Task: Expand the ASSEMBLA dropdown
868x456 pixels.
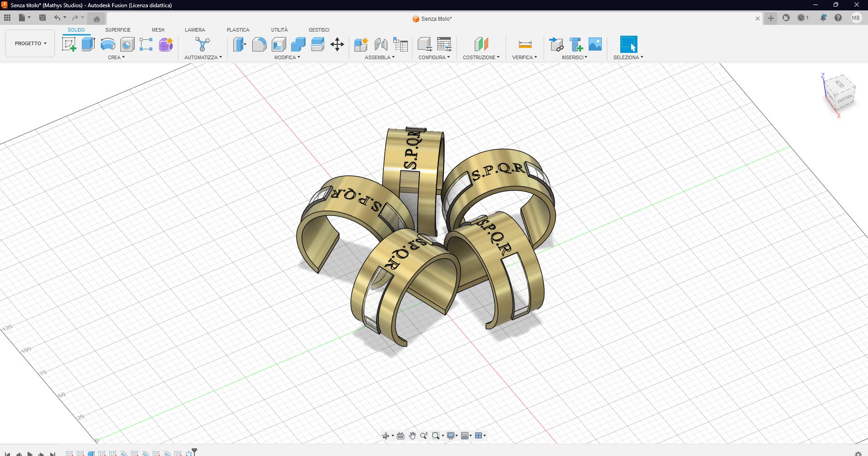Action: pos(380,57)
